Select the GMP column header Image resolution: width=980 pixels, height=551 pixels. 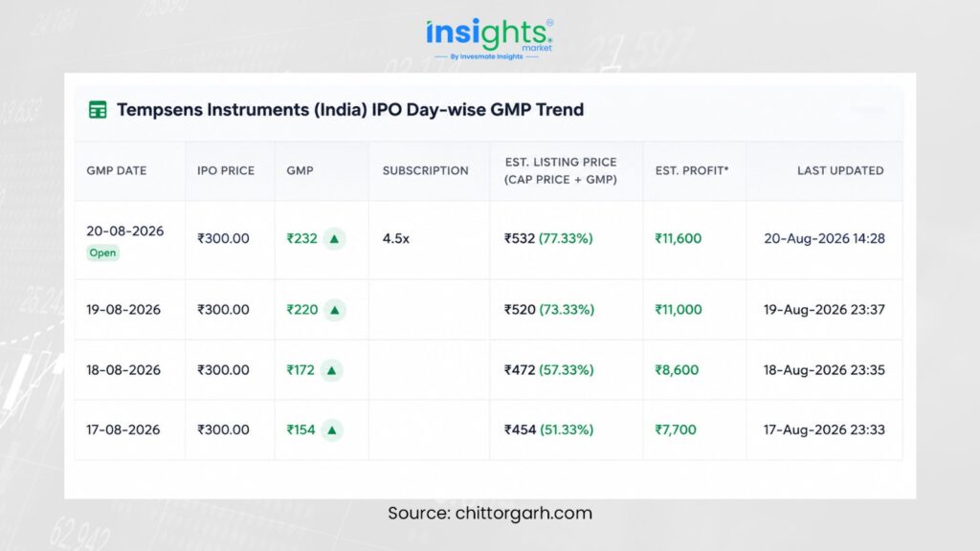(300, 170)
